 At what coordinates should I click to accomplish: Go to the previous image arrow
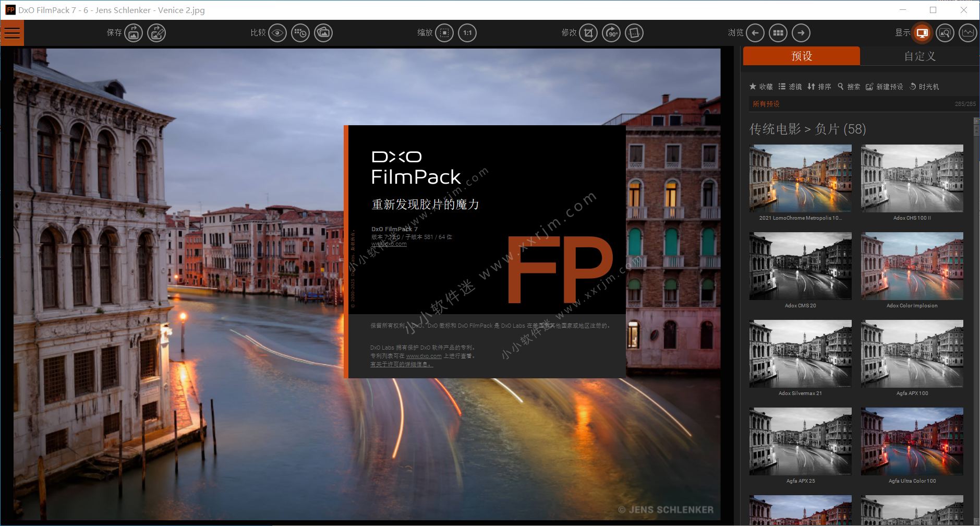coord(755,33)
